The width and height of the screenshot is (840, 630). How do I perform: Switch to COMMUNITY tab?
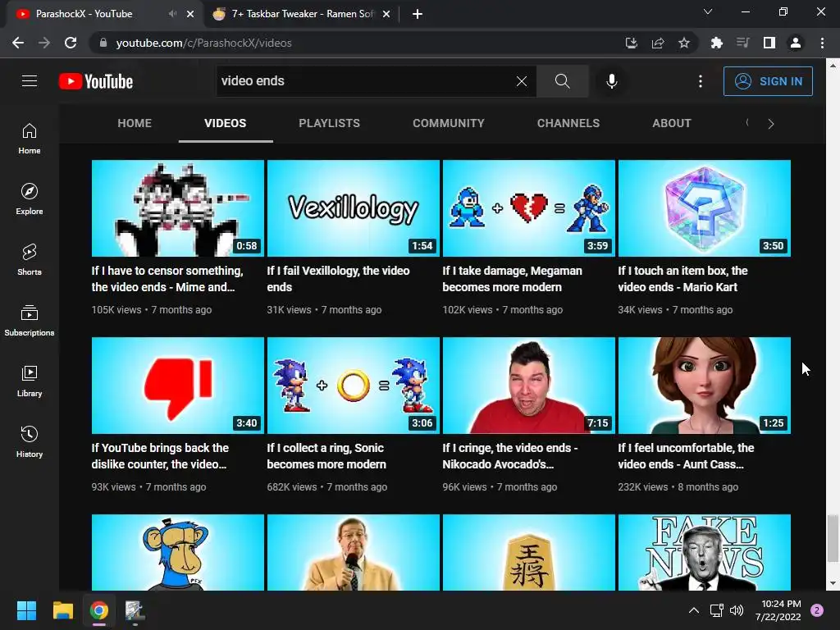449,123
